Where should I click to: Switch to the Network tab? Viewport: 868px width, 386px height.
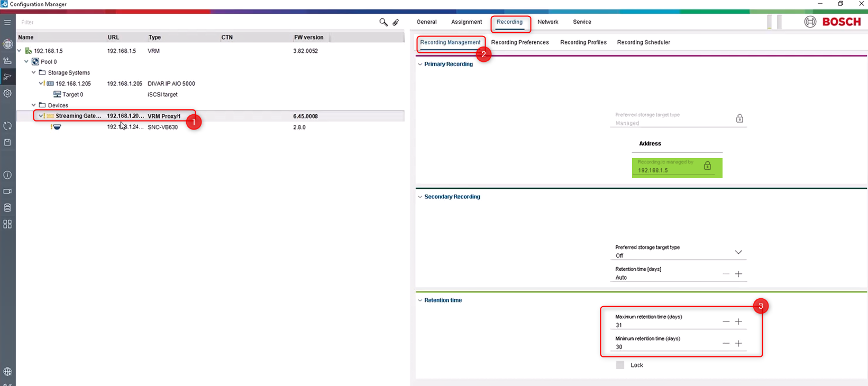(547, 22)
